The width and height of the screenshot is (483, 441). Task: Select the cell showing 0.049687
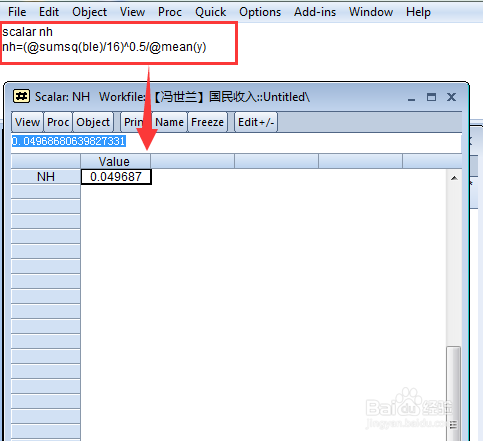point(116,177)
